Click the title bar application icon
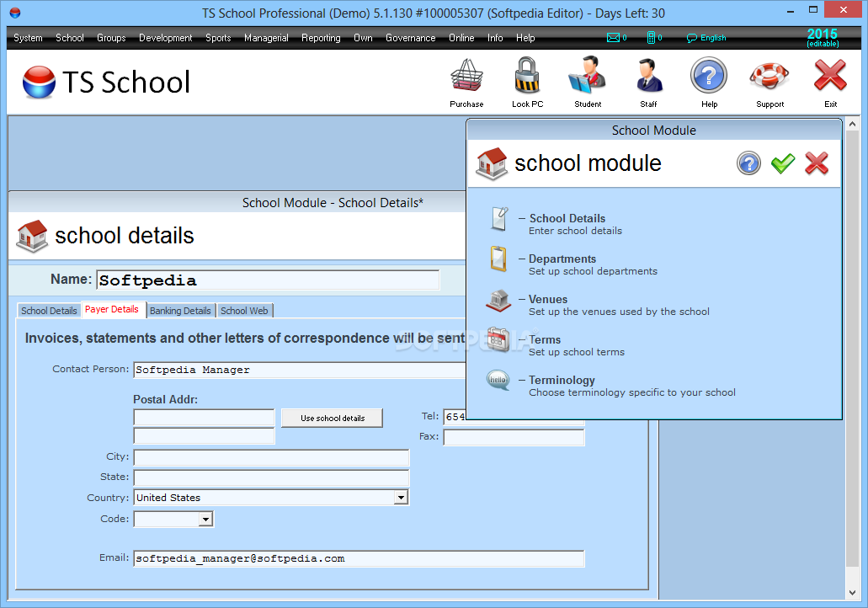The width and height of the screenshot is (868, 608). pyautogui.click(x=15, y=12)
